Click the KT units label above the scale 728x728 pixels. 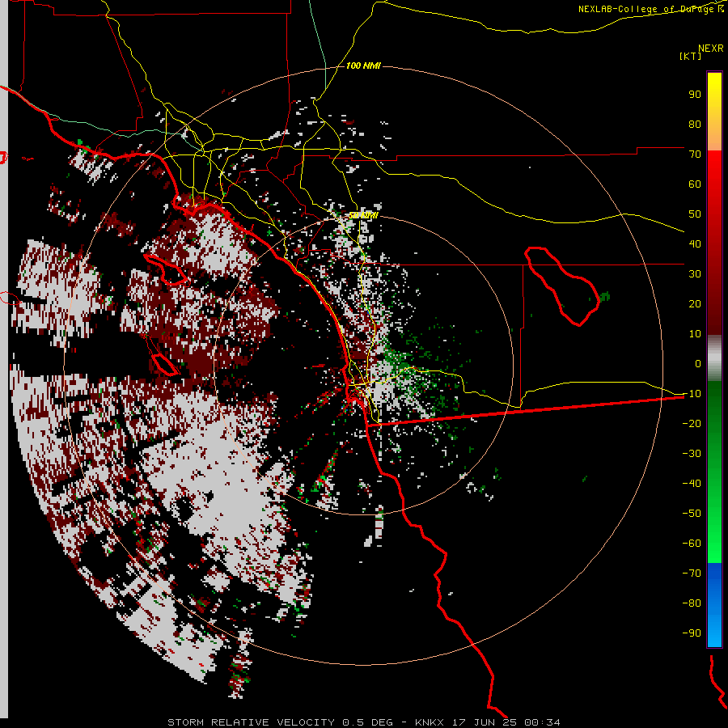[x=690, y=56]
